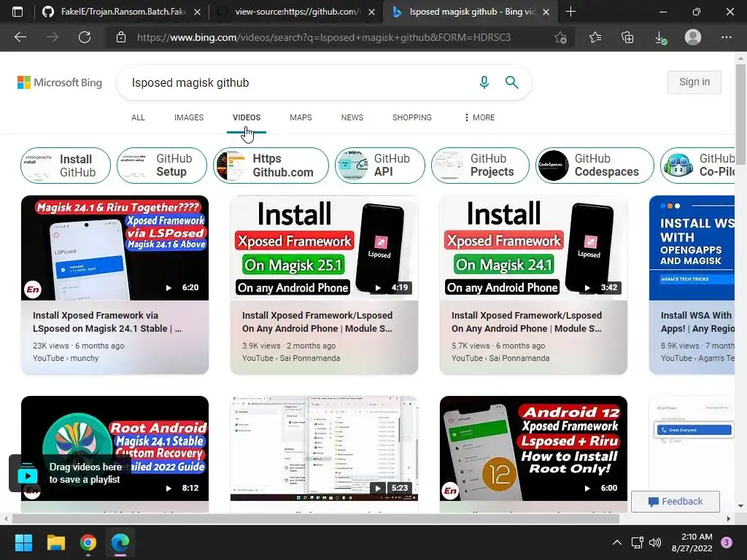This screenshot has width=747, height=560.
Task: Click the volume speaker tray icon
Action: (655, 542)
